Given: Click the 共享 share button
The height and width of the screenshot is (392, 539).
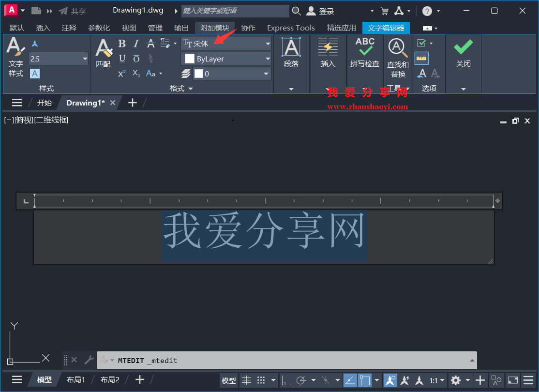Looking at the screenshot, I should pos(72,11).
